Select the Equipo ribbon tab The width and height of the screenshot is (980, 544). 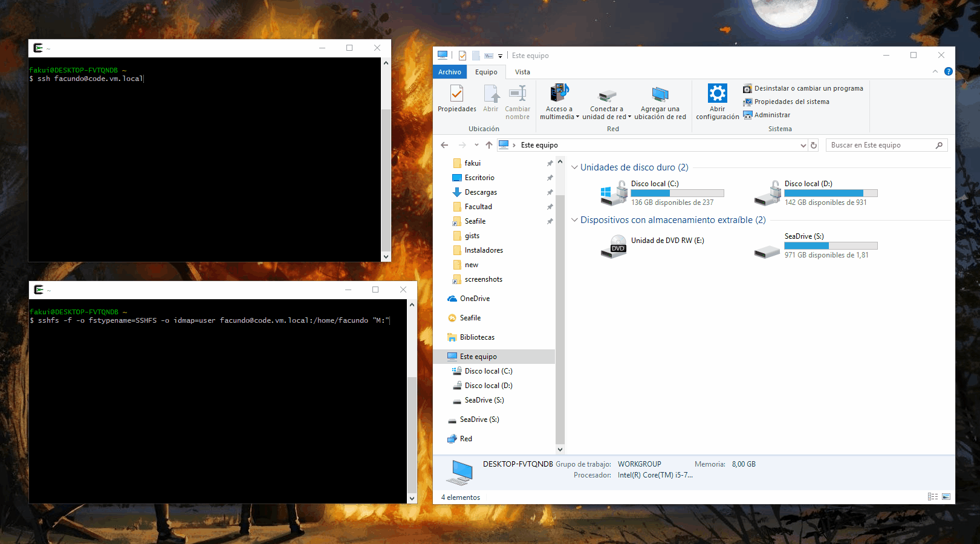(x=486, y=72)
